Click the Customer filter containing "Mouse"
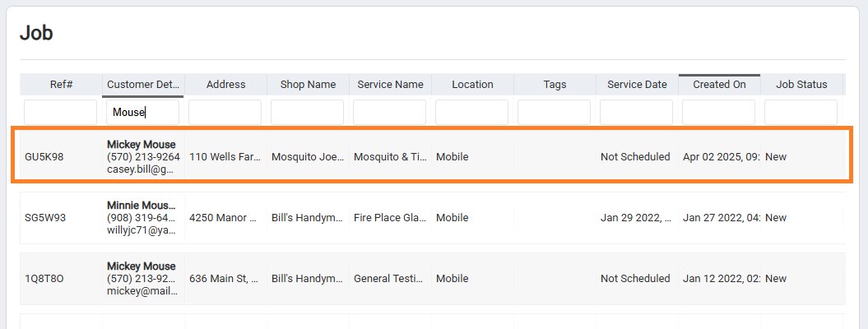The height and width of the screenshot is (329, 868). click(x=143, y=113)
